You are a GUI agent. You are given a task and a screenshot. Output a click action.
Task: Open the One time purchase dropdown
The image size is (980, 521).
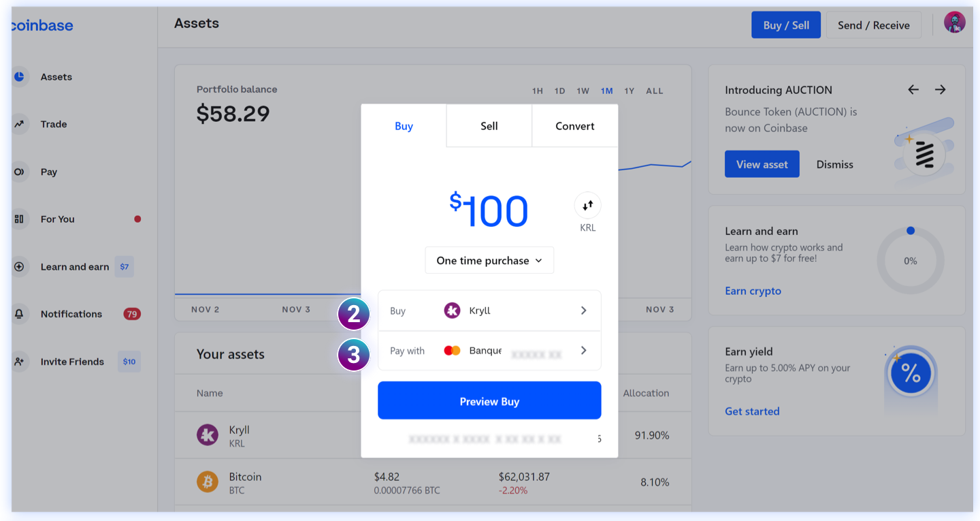[x=489, y=261]
